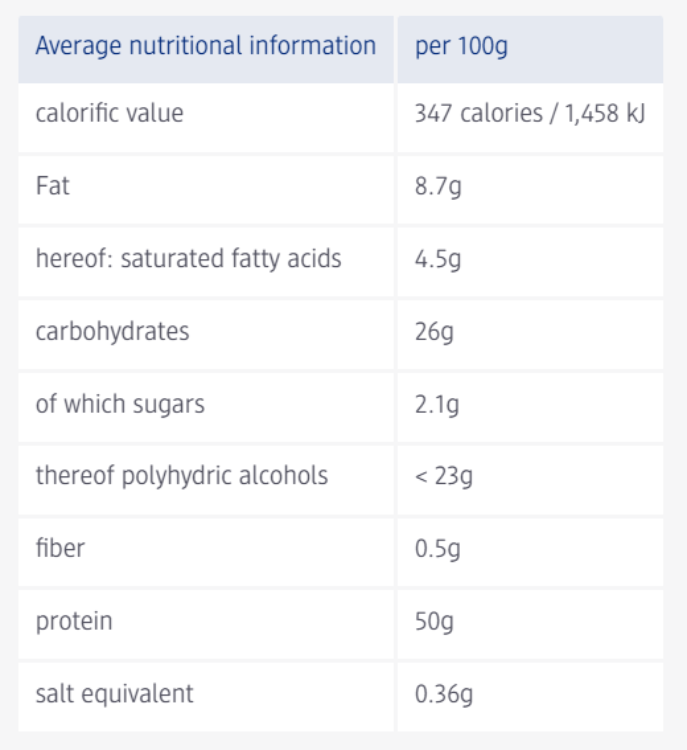Select the '50g' protein value
The width and height of the screenshot is (687, 750).
tap(434, 621)
